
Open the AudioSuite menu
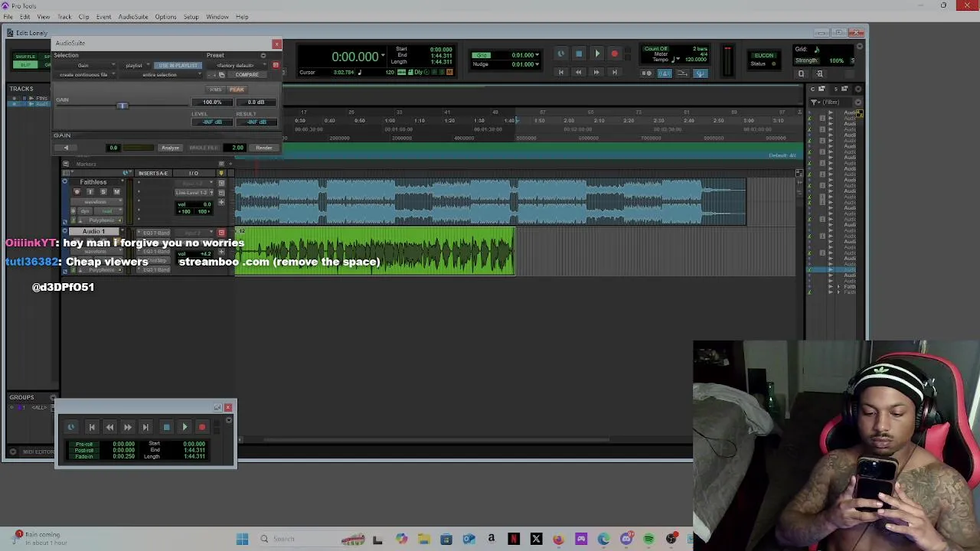[133, 17]
